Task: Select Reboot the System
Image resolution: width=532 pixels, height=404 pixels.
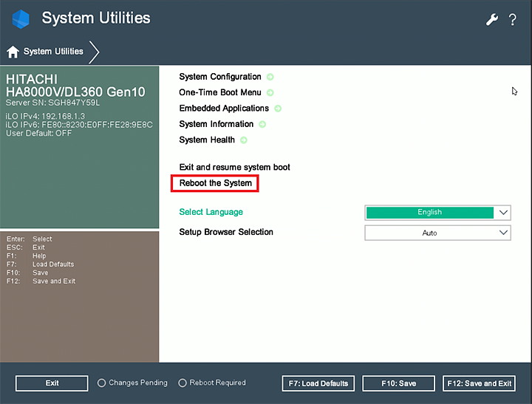Action: point(216,183)
